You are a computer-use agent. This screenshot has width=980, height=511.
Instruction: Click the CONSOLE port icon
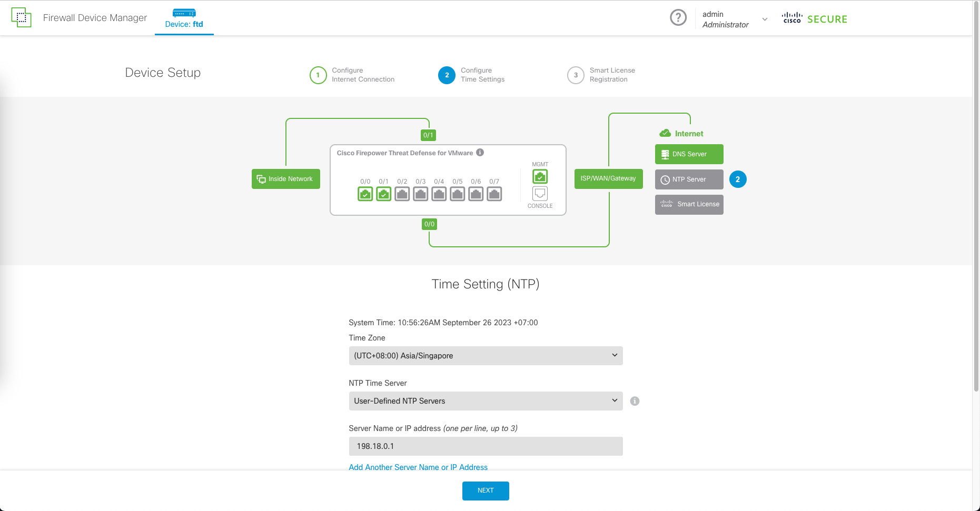tap(540, 194)
